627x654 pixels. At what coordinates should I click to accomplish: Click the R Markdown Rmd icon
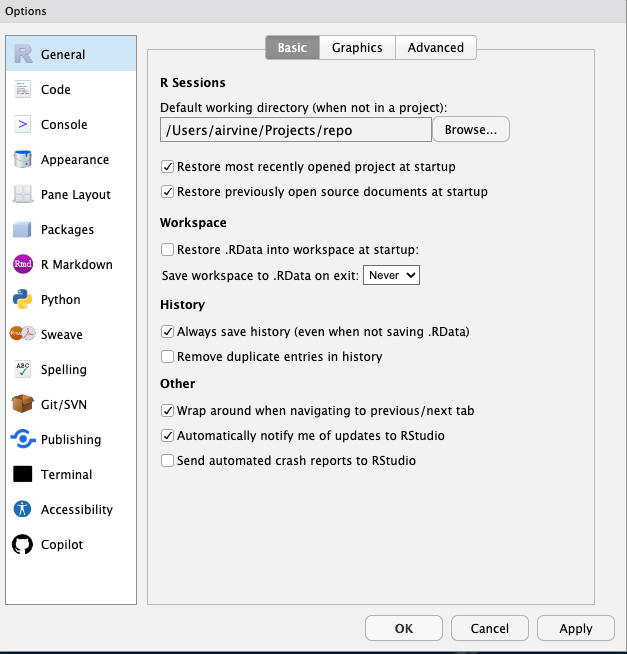(x=23, y=264)
